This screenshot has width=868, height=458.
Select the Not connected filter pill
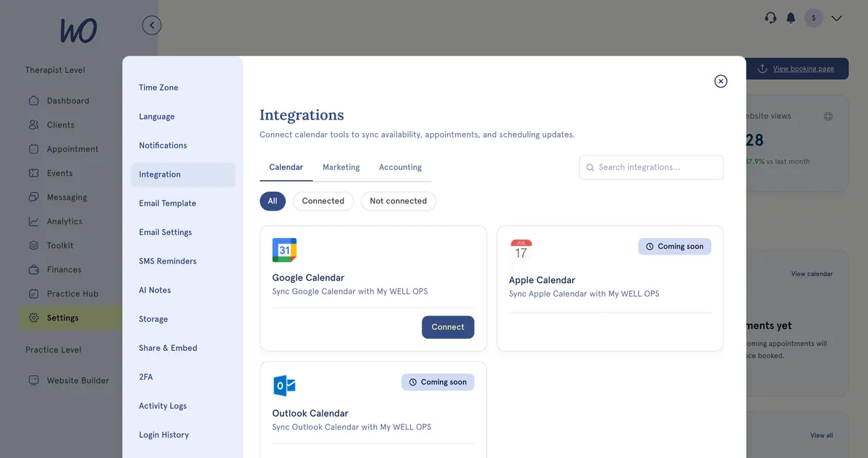[399, 201]
